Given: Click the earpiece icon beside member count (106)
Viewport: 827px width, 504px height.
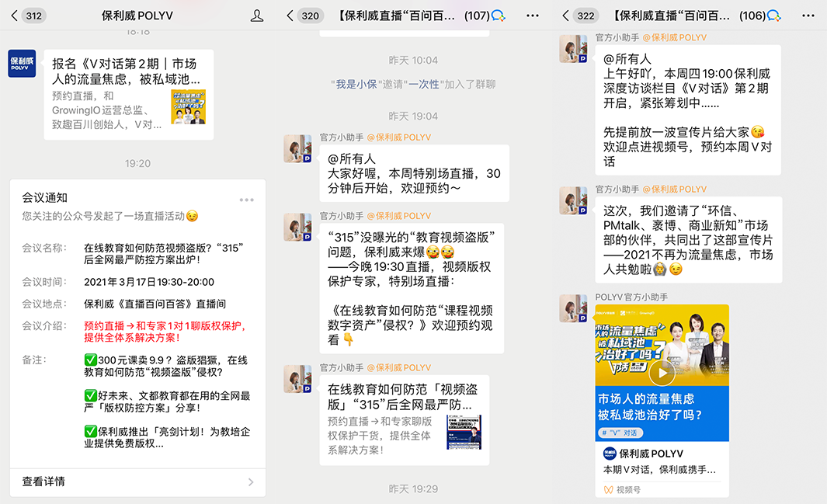Looking at the screenshot, I should [773, 16].
